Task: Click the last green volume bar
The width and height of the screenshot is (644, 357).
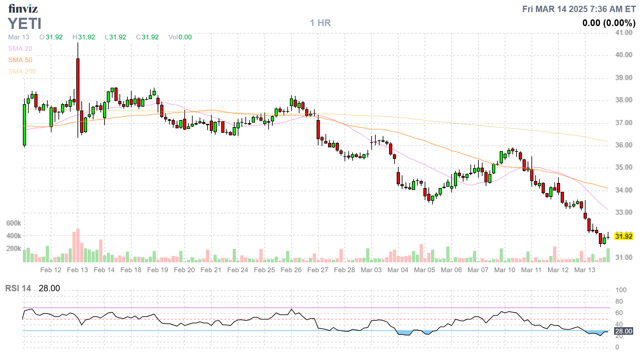Action: click(608, 255)
